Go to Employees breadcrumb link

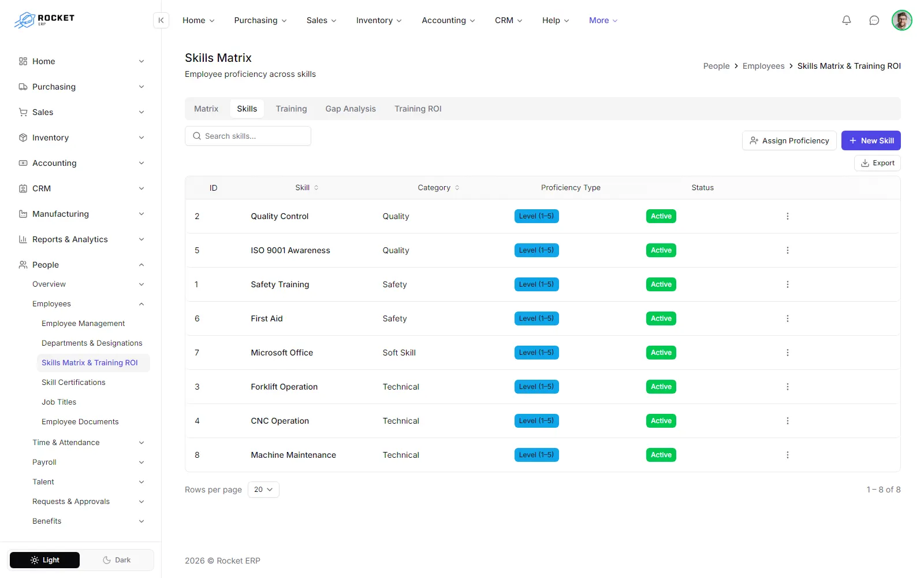(763, 66)
